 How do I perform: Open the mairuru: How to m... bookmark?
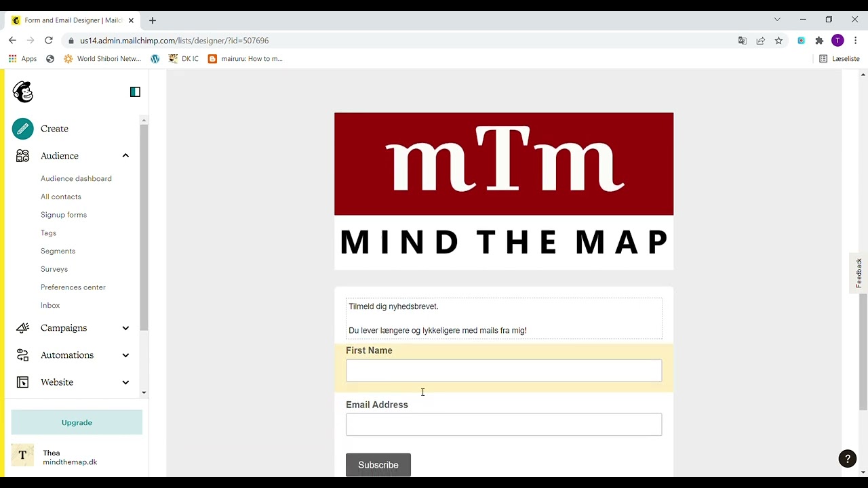pos(245,59)
